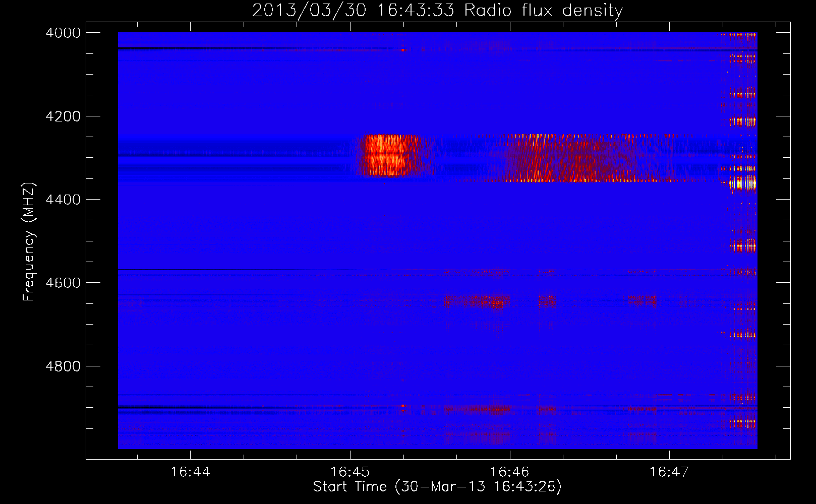The width and height of the screenshot is (816, 504).
Task: Click the plot title "2013/03/30 16:43:33 Radio flux density"
Action: click(x=437, y=10)
